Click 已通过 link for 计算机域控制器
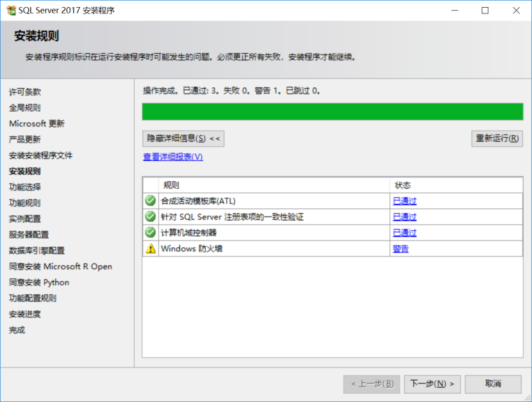532x402 pixels. [x=404, y=233]
